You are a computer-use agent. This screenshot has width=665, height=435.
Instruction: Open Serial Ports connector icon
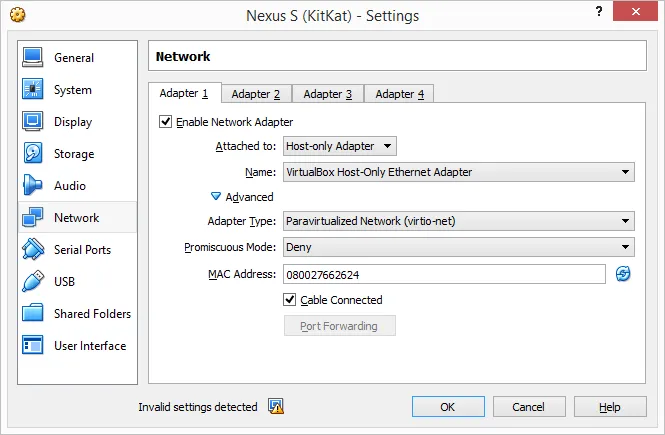[x=33, y=249]
